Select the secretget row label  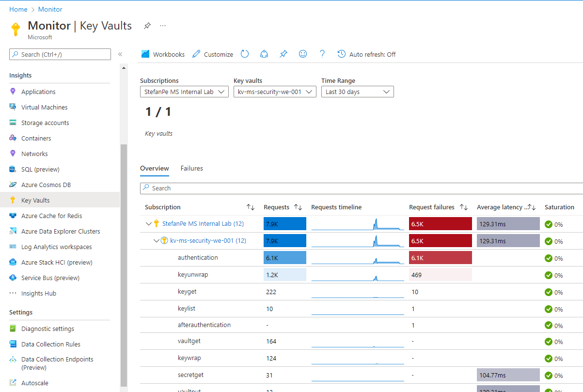coord(190,375)
